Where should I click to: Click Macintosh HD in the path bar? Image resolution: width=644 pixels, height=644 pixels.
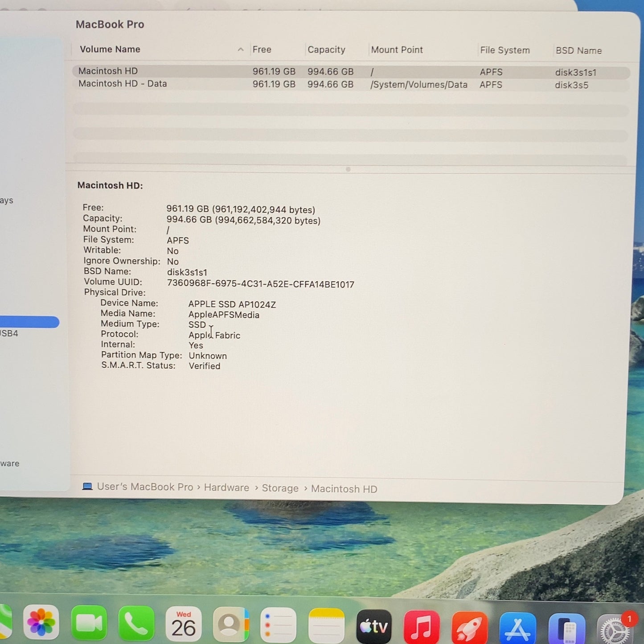(x=344, y=489)
